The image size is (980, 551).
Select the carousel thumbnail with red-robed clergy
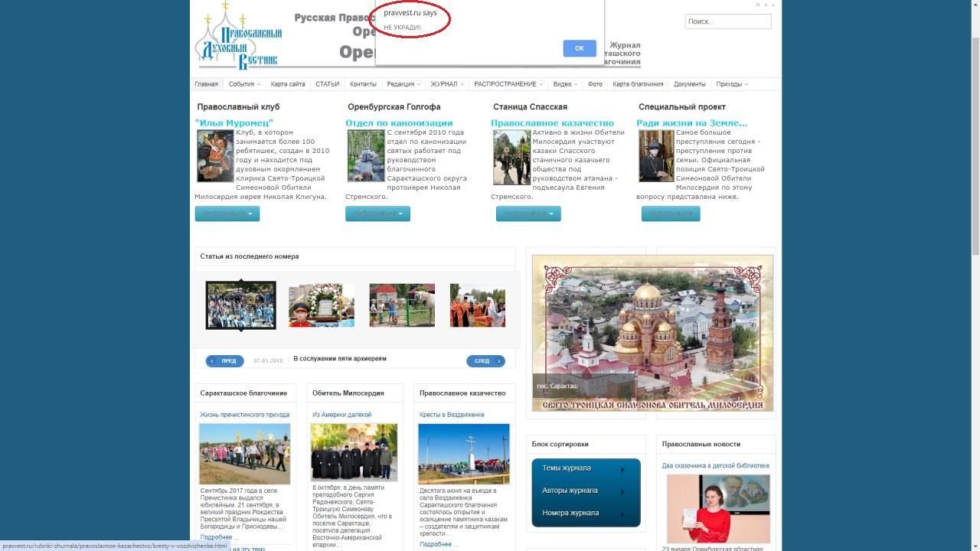click(478, 305)
